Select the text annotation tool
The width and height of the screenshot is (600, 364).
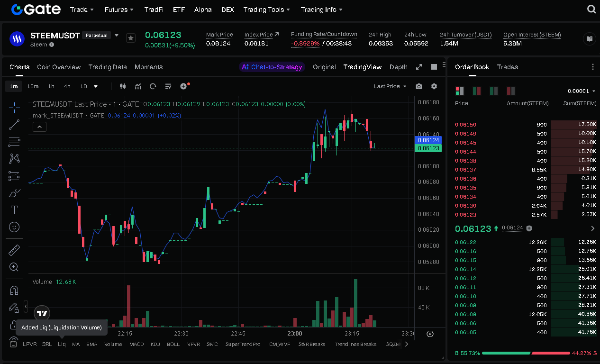(x=14, y=209)
